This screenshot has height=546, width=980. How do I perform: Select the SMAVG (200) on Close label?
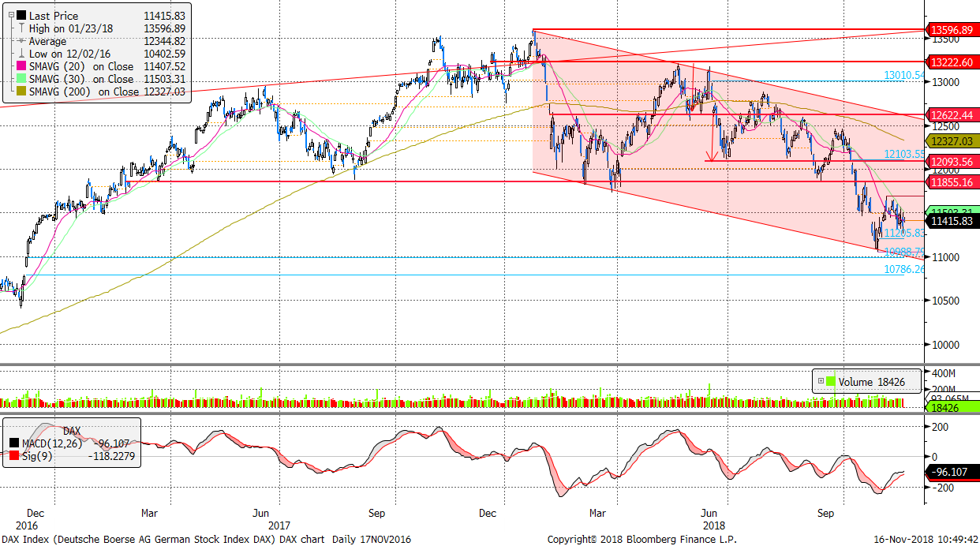click(x=84, y=92)
